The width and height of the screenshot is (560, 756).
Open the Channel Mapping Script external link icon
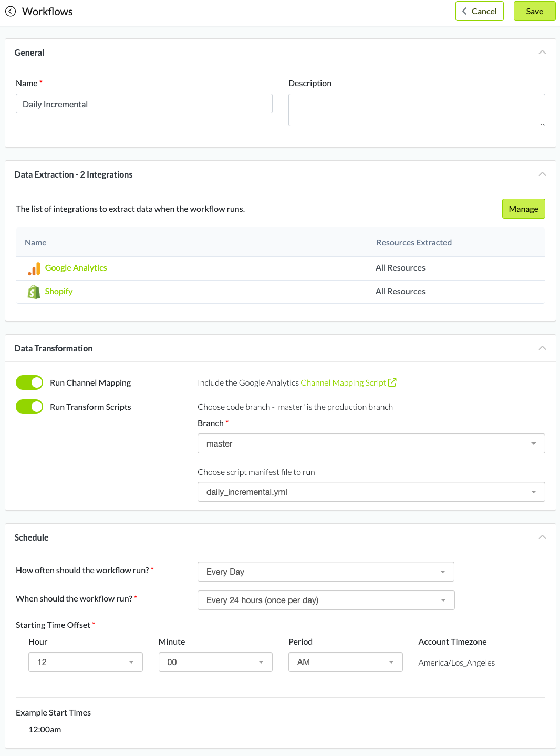click(x=392, y=382)
